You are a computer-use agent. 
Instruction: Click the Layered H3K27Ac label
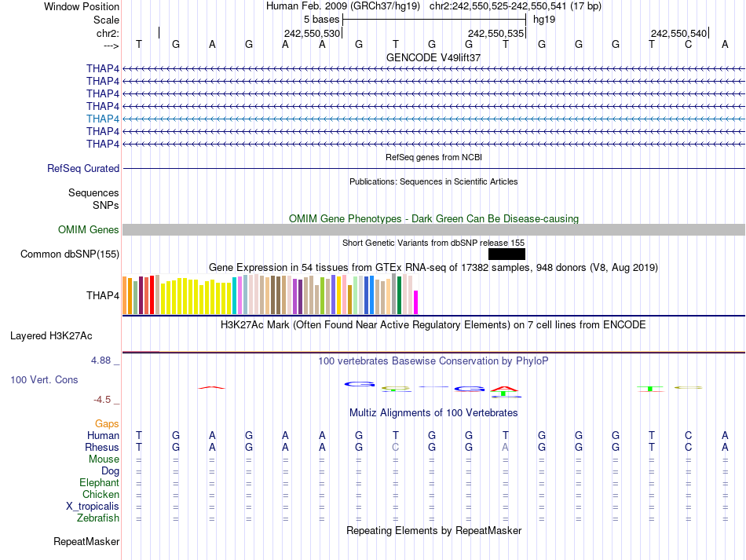tap(51, 336)
